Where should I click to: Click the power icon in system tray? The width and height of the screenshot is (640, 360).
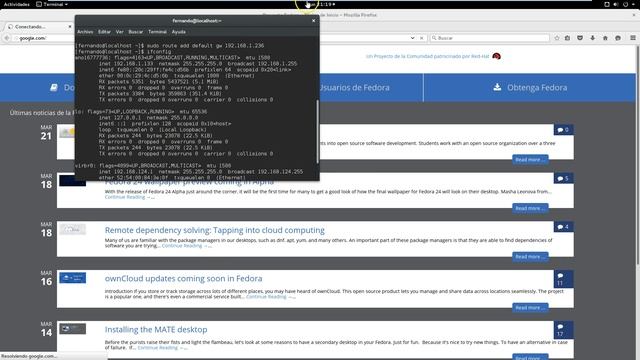[x=626, y=4]
